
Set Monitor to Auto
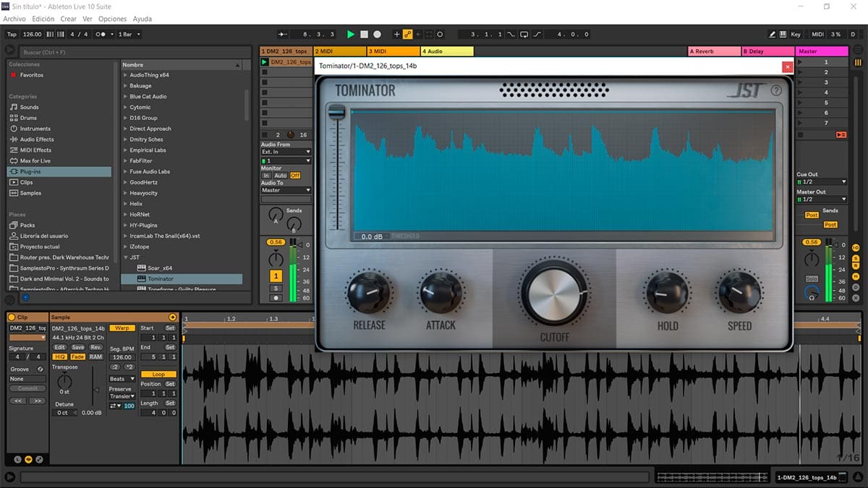[x=280, y=176]
